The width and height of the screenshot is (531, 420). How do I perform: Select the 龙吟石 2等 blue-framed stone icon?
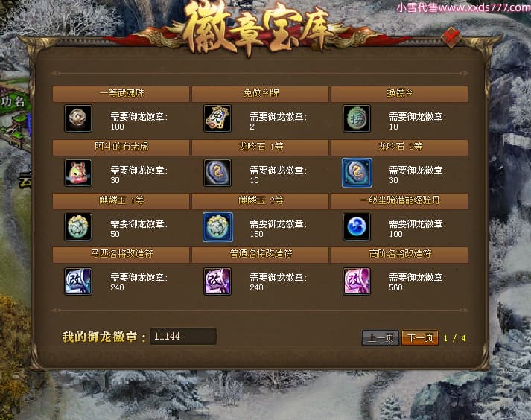(x=357, y=173)
